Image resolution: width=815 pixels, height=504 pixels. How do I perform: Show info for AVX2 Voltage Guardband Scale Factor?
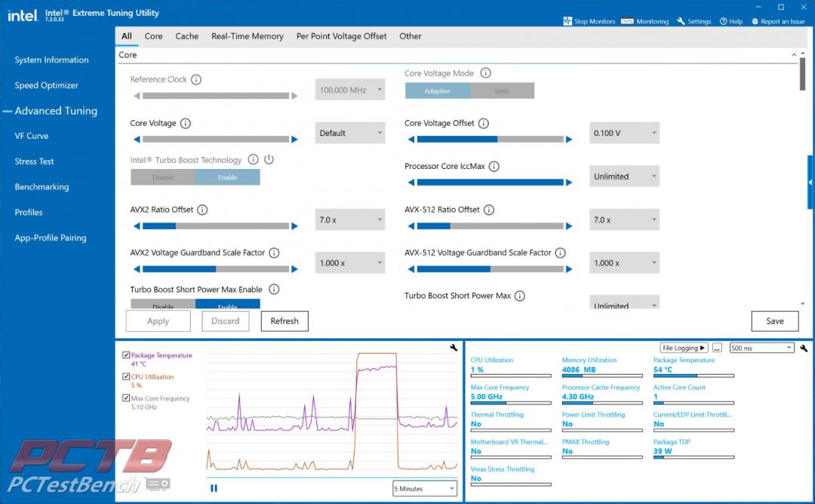274,253
